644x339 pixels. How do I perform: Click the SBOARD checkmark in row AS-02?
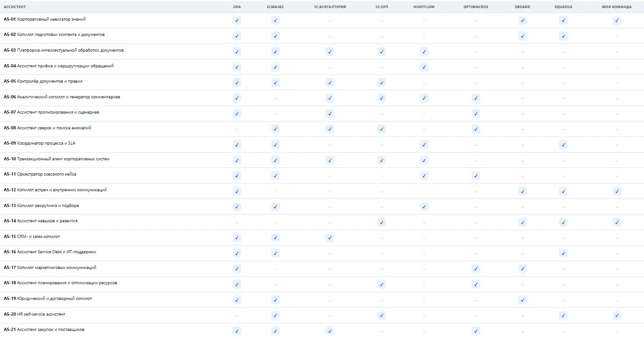coord(522,36)
